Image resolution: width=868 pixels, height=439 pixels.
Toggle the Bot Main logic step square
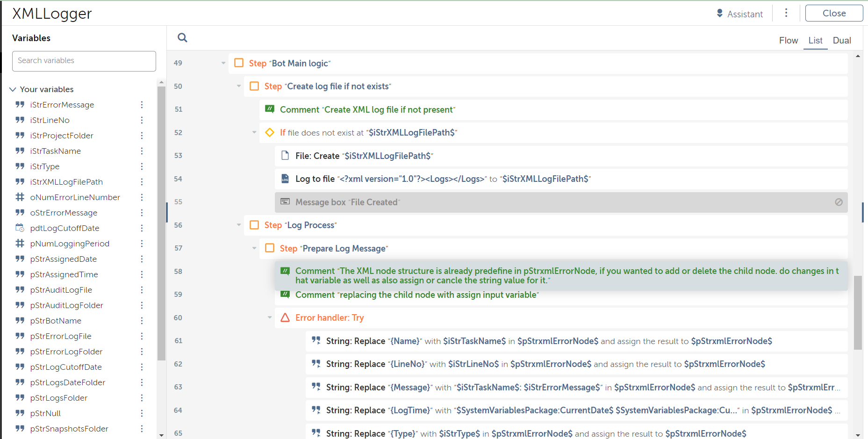click(x=239, y=63)
